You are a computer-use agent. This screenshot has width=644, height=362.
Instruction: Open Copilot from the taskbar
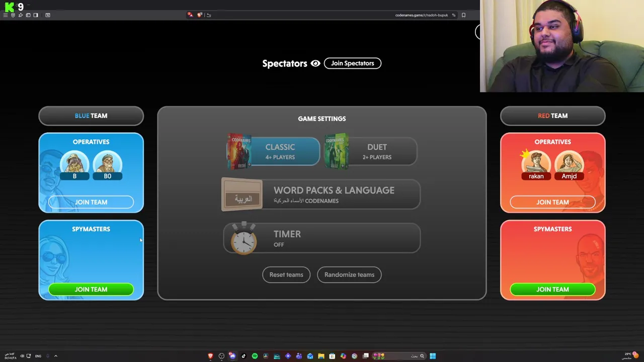click(x=343, y=356)
